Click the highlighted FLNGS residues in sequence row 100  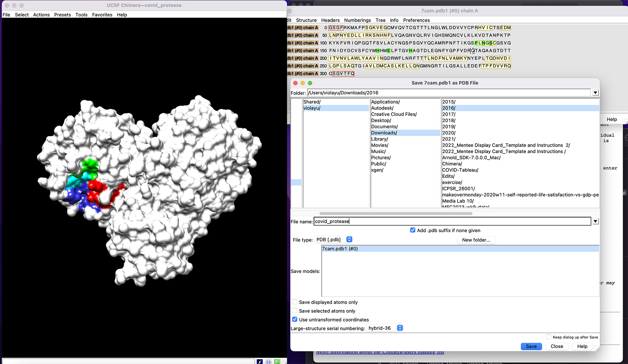483,43
